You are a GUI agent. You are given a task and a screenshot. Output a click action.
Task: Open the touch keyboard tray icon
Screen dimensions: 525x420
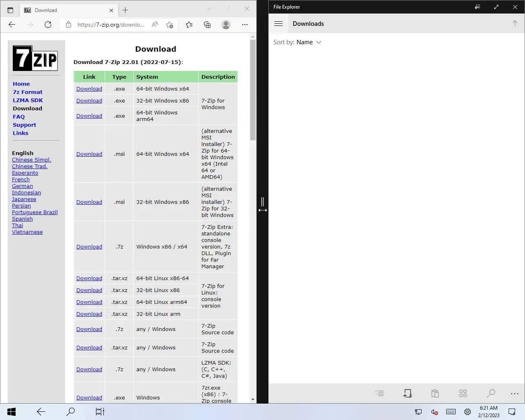tap(451, 412)
